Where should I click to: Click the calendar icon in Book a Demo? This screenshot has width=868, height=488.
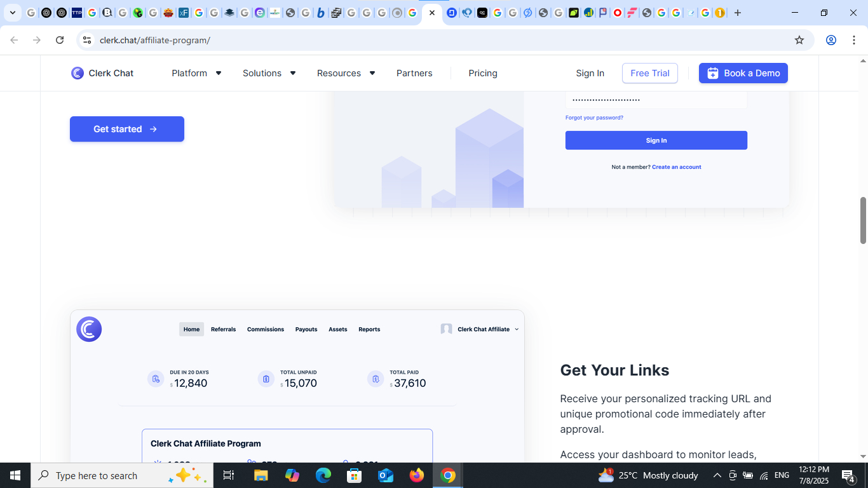click(713, 73)
